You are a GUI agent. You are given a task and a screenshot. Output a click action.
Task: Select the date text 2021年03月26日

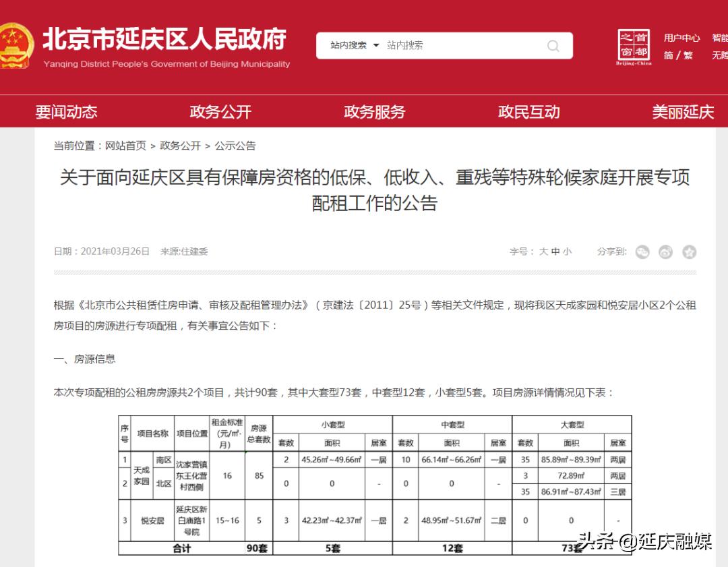click(115, 251)
